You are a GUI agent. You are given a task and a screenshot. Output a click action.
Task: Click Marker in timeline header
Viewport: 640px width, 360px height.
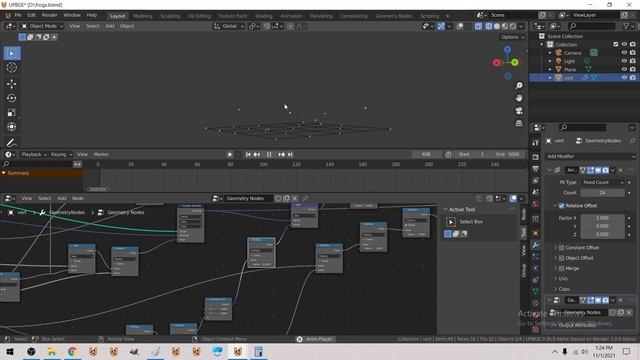[101, 154]
